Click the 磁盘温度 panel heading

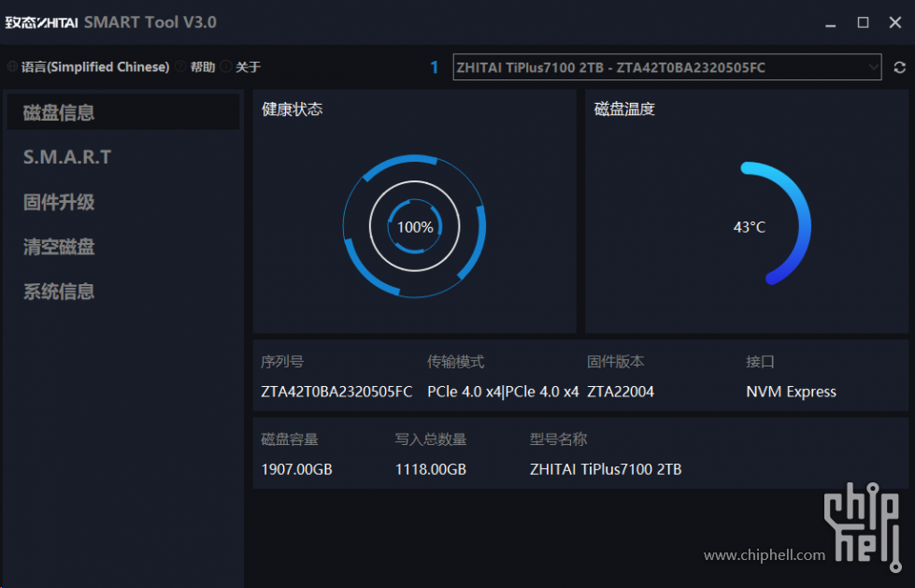tap(624, 109)
